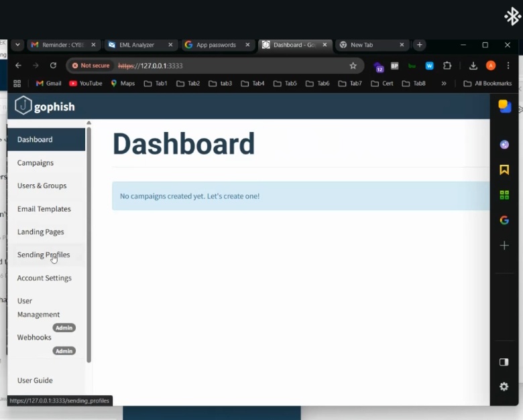This screenshot has height=420, width=523.
Task: Open Landing Pages in the sidebar
Action: coord(41,232)
